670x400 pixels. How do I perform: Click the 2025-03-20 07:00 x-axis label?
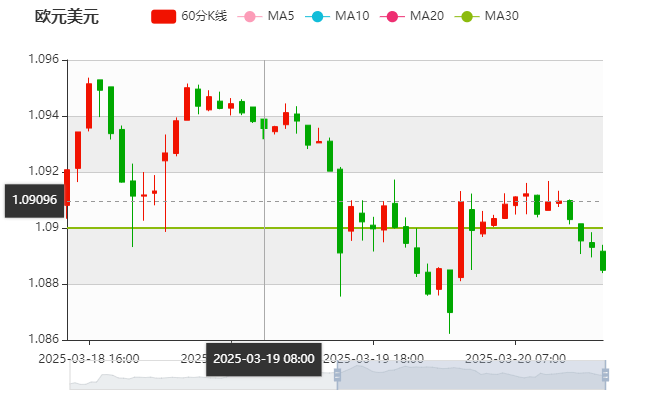click(x=517, y=358)
